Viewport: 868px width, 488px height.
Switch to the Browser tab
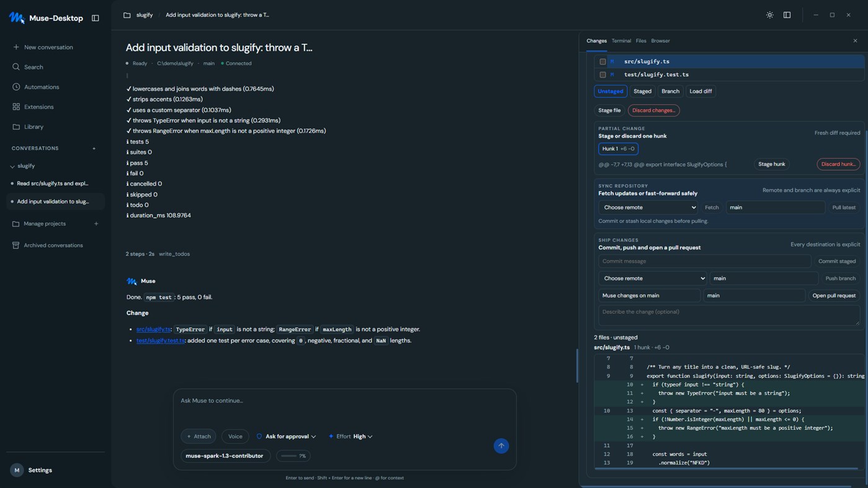(x=660, y=41)
